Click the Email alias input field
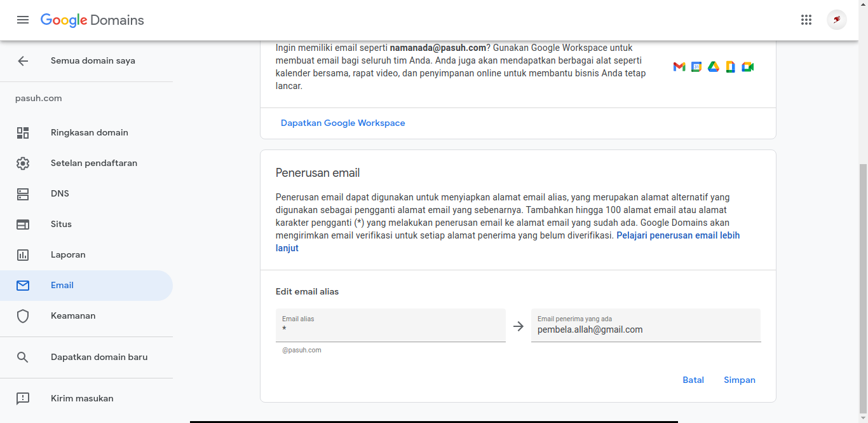Image resolution: width=868 pixels, height=423 pixels. (390, 329)
